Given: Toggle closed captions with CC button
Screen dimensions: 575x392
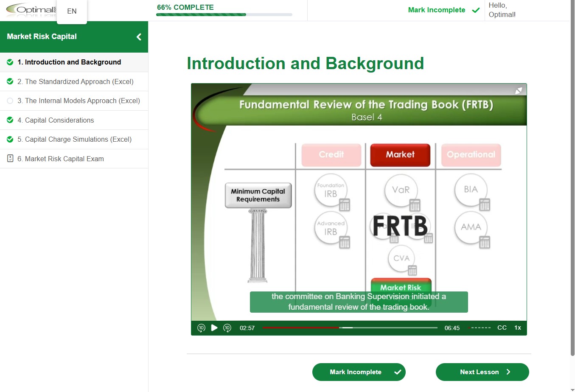Looking at the screenshot, I should coord(502,328).
